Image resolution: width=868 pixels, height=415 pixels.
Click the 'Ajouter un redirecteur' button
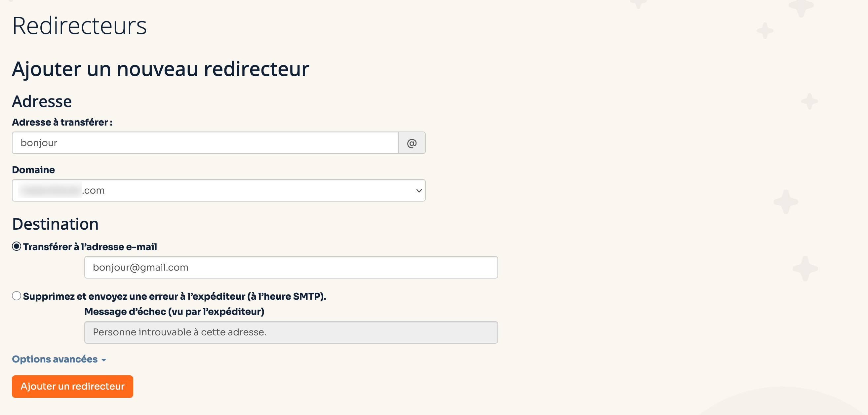(x=72, y=386)
